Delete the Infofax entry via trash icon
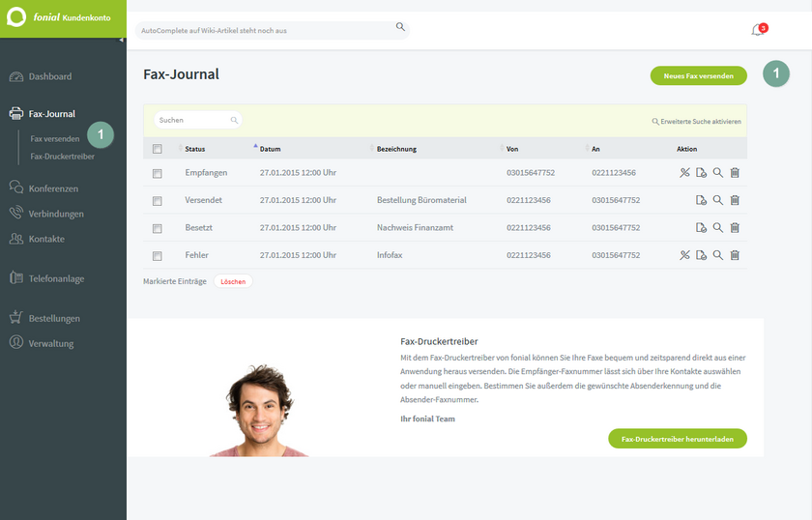This screenshot has height=520, width=812. click(735, 255)
